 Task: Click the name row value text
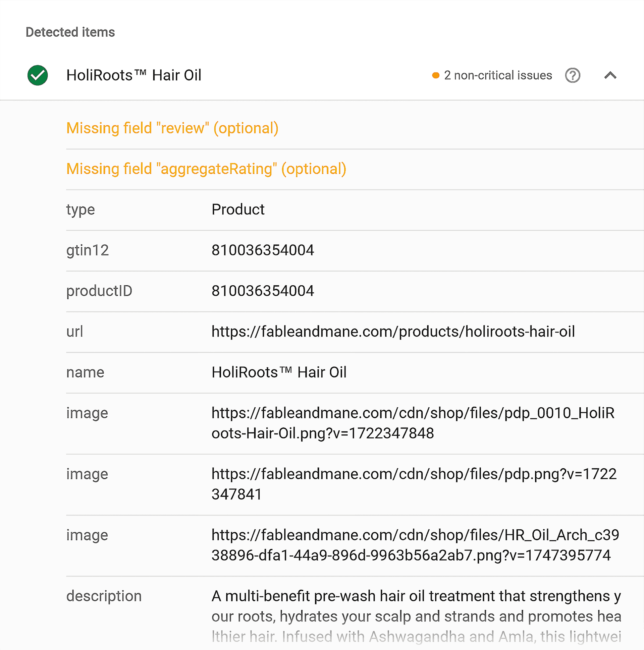point(279,372)
